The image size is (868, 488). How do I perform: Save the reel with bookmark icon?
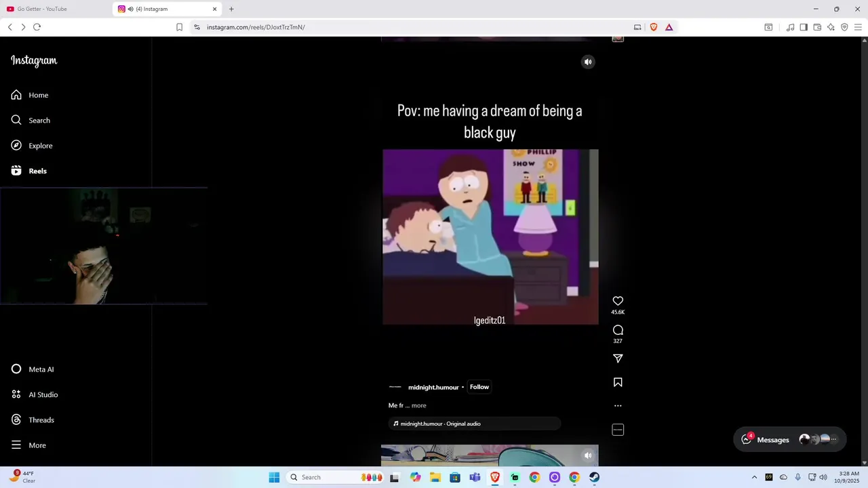coord(618,382)
